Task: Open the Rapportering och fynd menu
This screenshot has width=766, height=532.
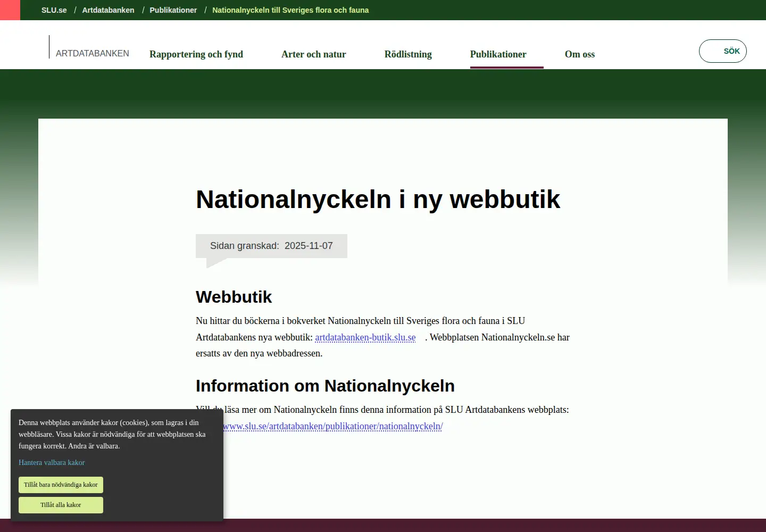Action: click(196, 54)
